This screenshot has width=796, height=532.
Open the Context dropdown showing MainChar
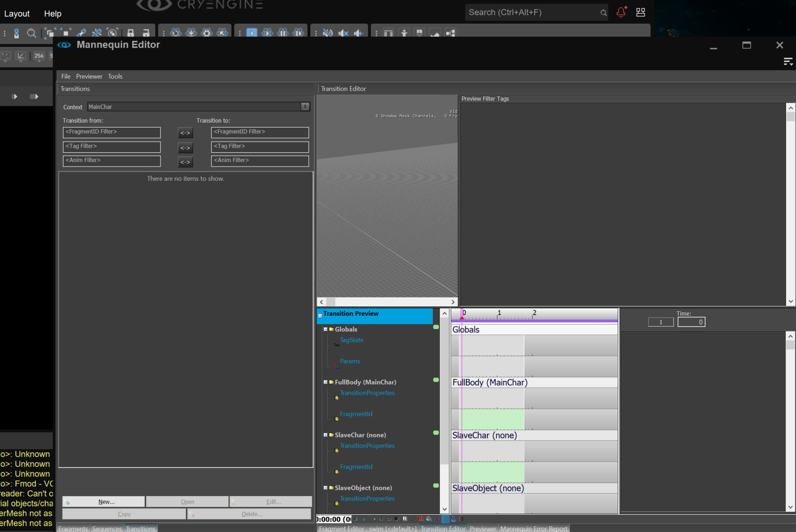pos(305,106)
